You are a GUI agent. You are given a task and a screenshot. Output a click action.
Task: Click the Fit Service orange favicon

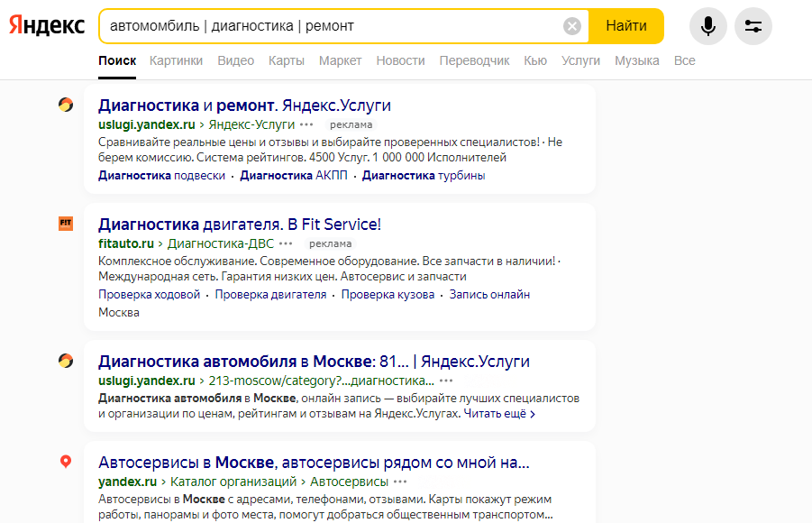click(66, 224)
